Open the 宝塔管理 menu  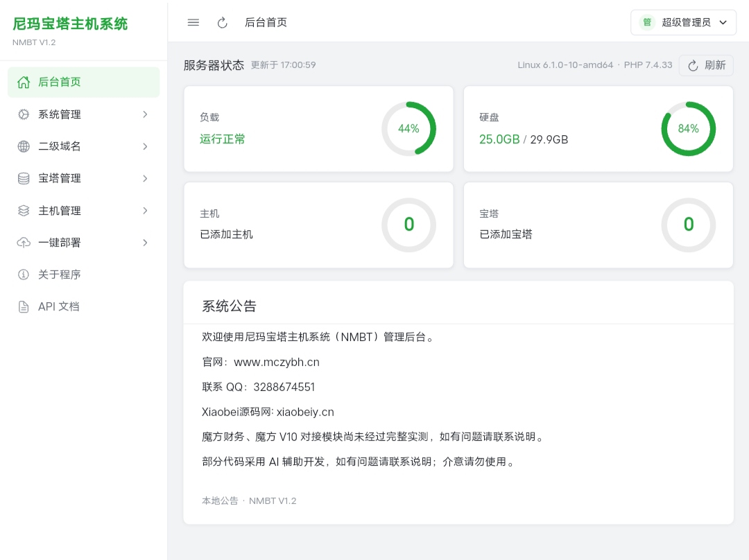tap(84, 179)
